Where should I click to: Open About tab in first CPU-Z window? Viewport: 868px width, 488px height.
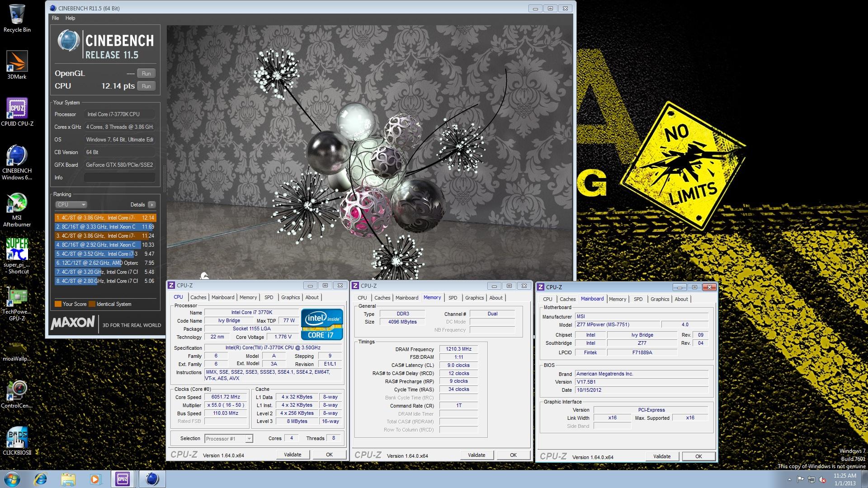click(312, 297)
